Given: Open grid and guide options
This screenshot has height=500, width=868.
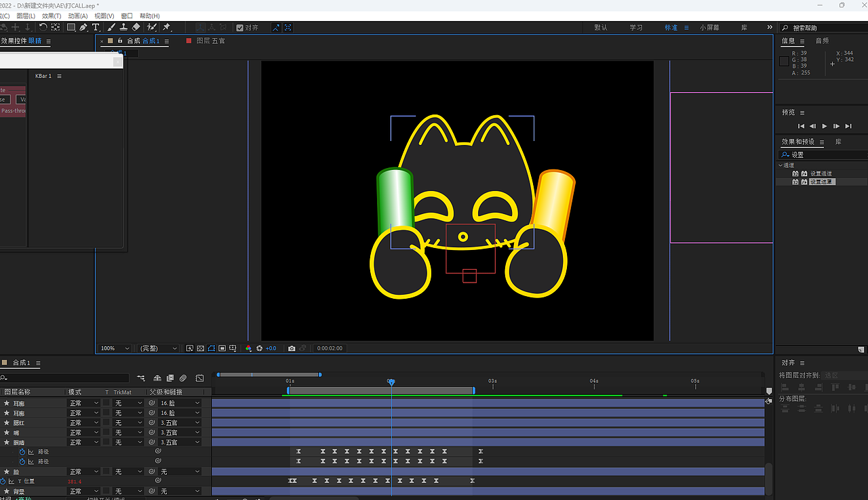Looking at the screenshot, I should [x=233, y=348].
